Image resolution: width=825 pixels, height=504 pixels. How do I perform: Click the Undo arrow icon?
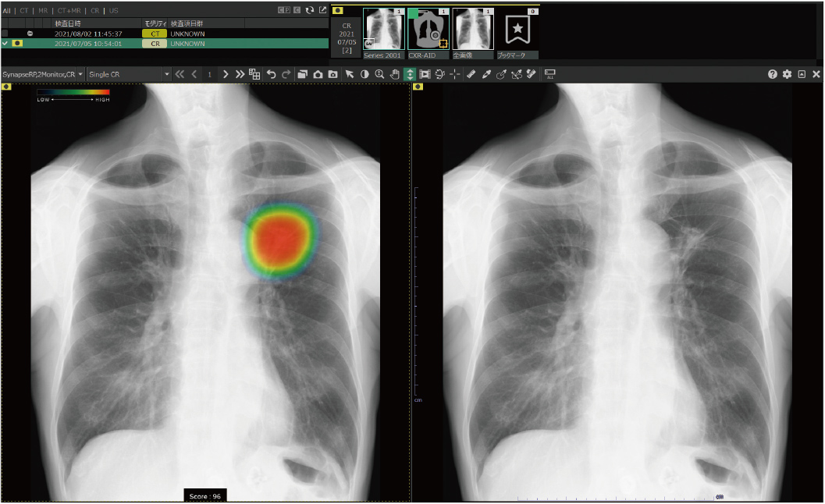click(271, 73)
